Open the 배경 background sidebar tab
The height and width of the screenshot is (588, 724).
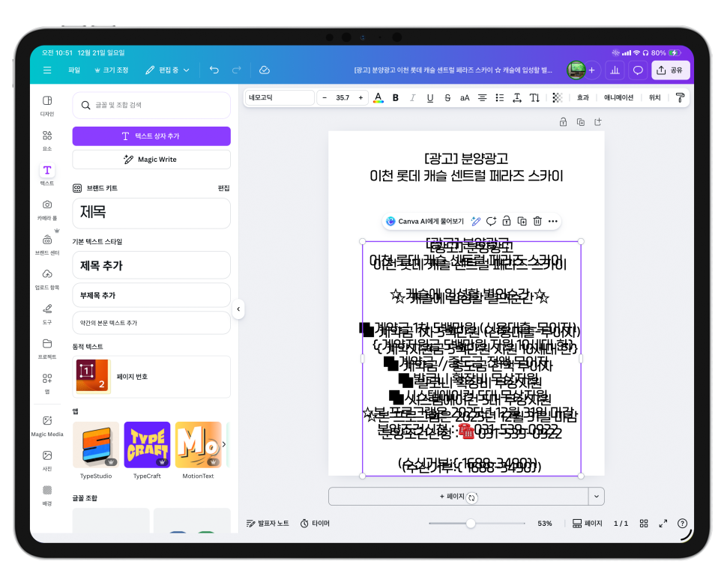click(x=47, y=495)
